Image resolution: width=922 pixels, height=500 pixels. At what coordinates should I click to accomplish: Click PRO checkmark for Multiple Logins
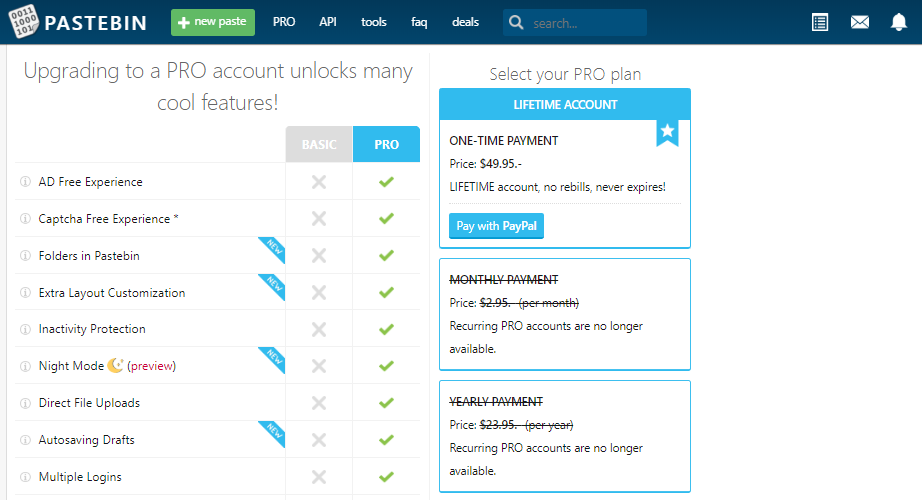coord(386,476)
